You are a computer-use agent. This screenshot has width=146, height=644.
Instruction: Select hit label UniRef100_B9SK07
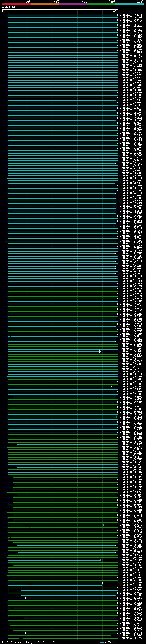click(x=131, y=50)
